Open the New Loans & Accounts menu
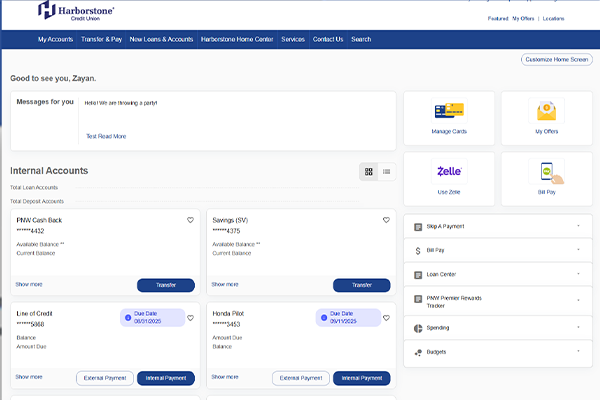600x400 pixels. (x=161, y=39)
